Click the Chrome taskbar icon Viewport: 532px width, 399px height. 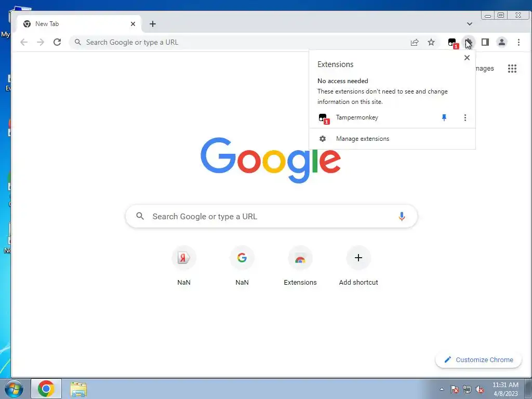pos(46,389)
